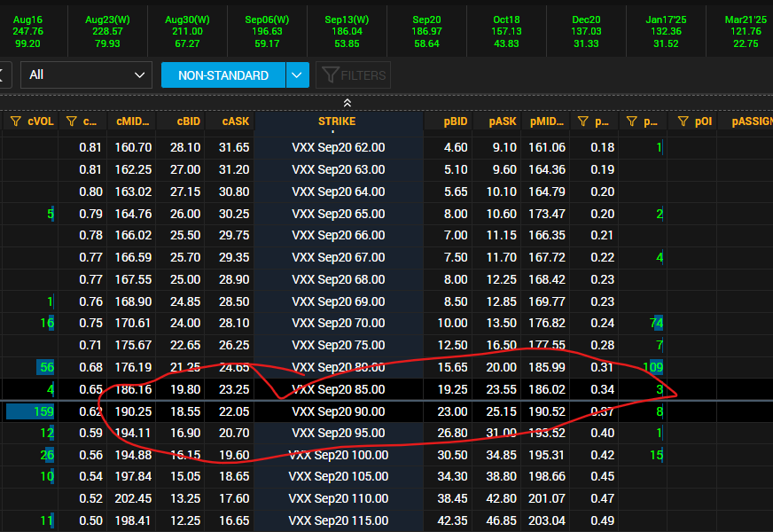Click cMID value 186.16 on 85.00 row
The image size is (773, 532).
[133, 389]
